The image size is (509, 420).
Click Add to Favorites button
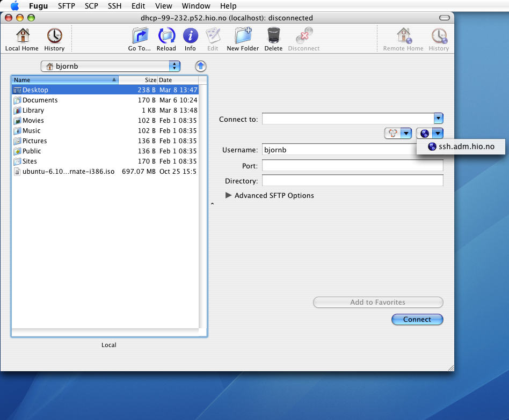(378, 303)
